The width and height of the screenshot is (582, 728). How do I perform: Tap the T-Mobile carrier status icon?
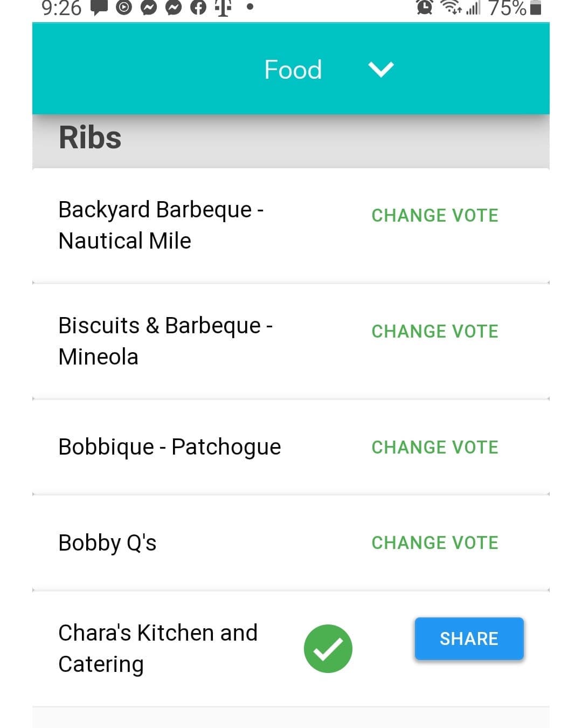point(223,7)
